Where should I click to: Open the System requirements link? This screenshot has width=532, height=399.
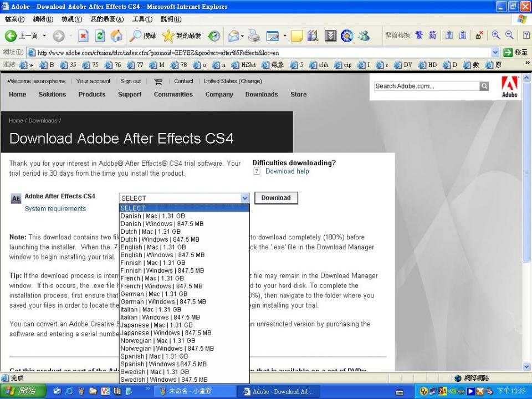55,209
